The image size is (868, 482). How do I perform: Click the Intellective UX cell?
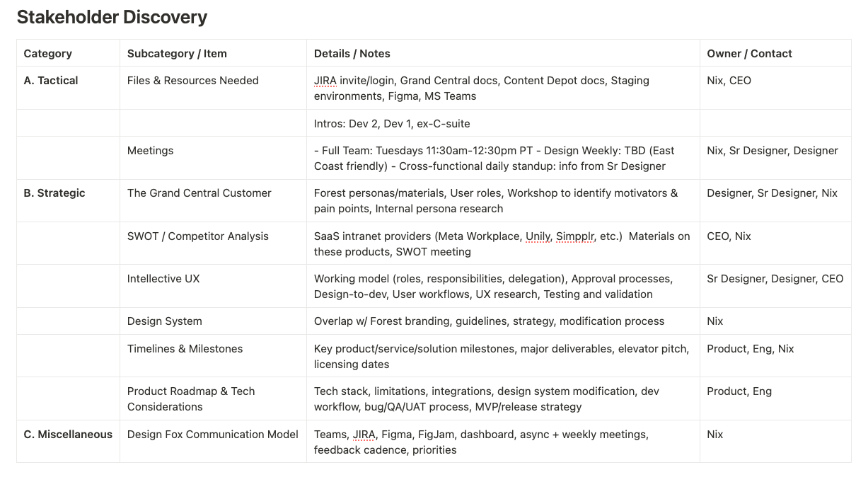[x=214, y=286]
